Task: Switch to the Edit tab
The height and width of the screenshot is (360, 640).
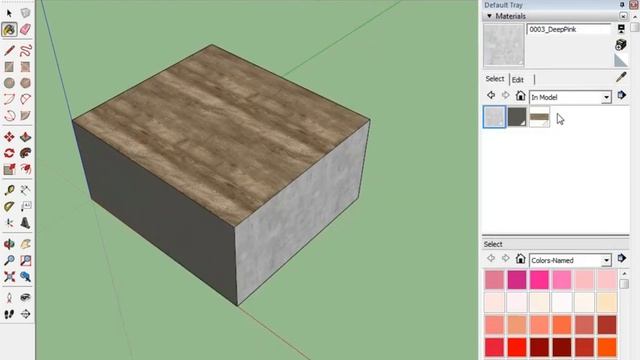Action: coord(518,80)
